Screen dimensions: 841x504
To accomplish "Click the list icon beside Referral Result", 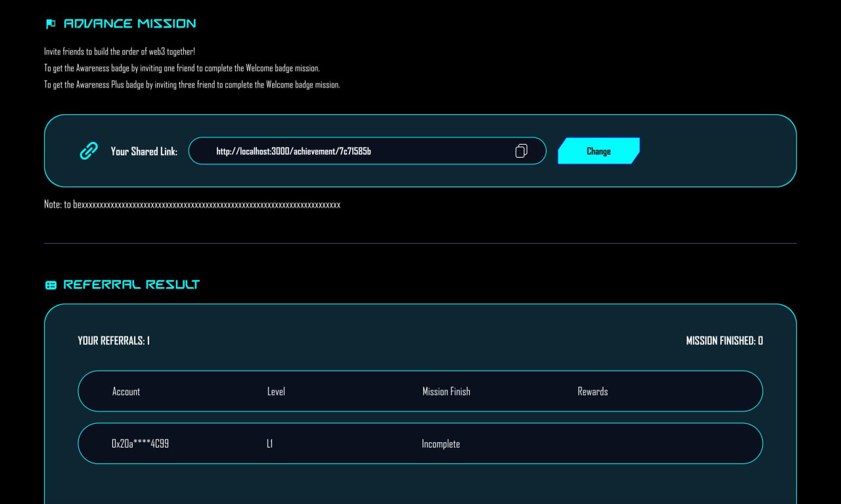I will point(51,285).
